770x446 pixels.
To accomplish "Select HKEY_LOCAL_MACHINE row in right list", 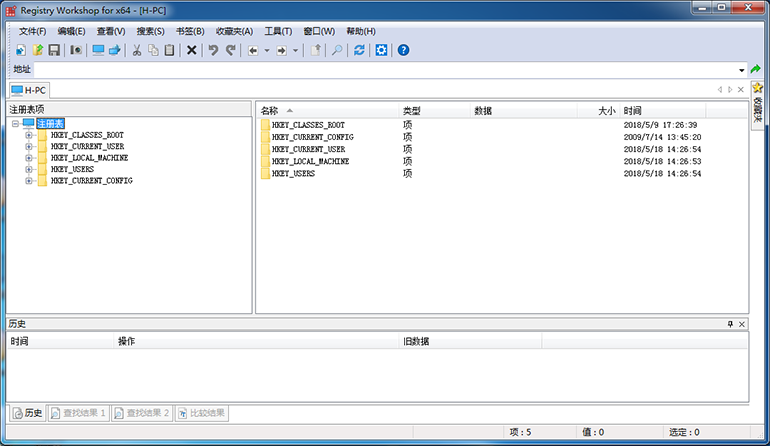I will (x=502, y=161).
